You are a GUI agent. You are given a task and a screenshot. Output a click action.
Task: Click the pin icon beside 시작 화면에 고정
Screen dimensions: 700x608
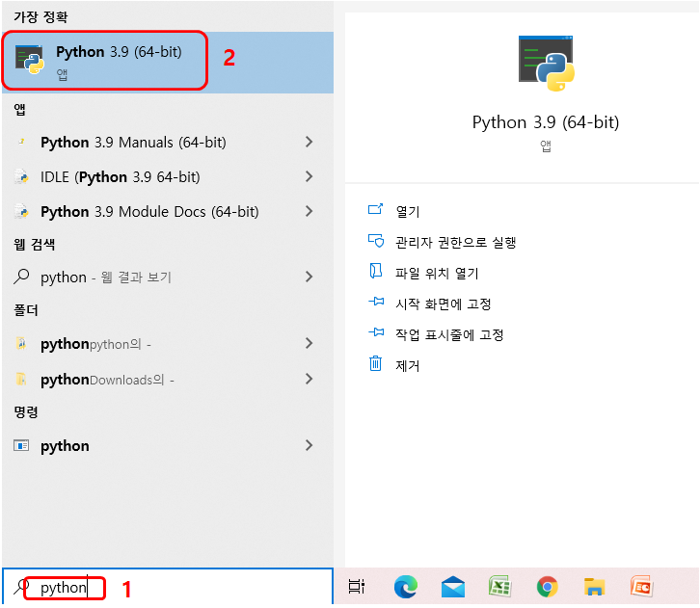[x=376, y=302]
